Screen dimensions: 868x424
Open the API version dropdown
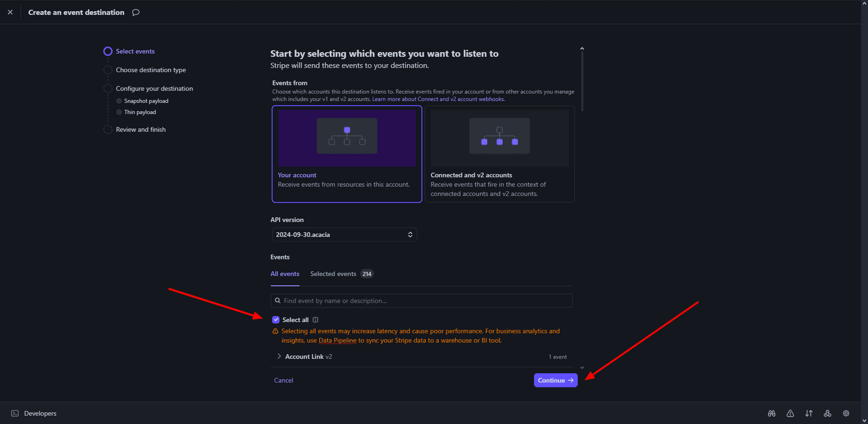coord(344,235)
